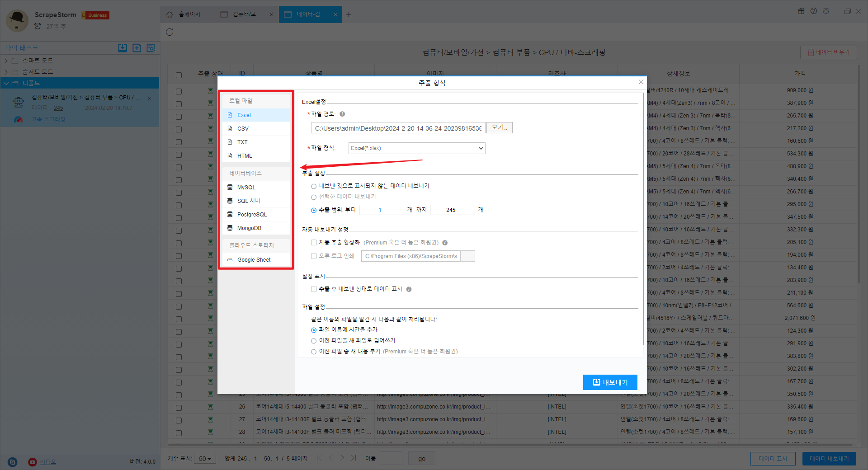Screen dimensions: 868x470
Task: Open the settings gear icon
Action: [x=826, y=11]
